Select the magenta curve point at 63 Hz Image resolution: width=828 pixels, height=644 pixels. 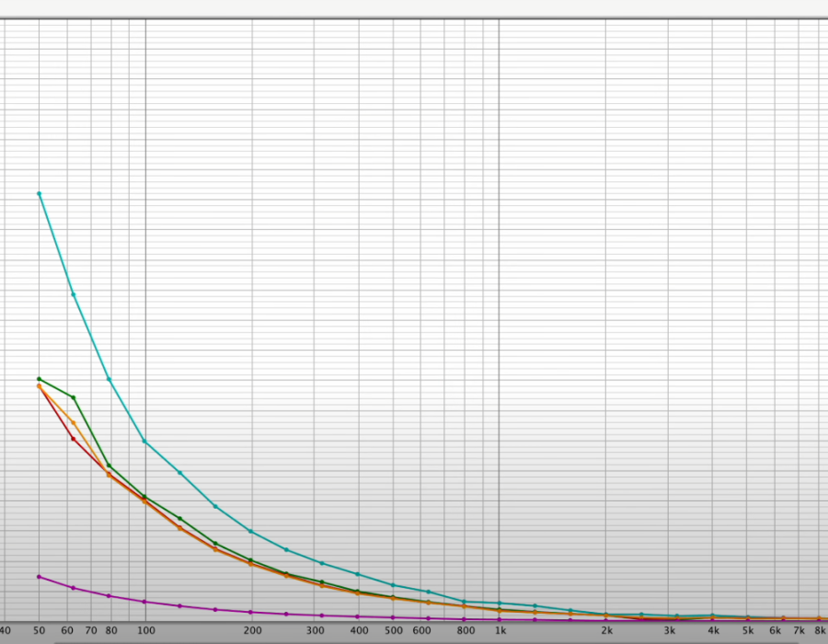[x=74, y=588]
